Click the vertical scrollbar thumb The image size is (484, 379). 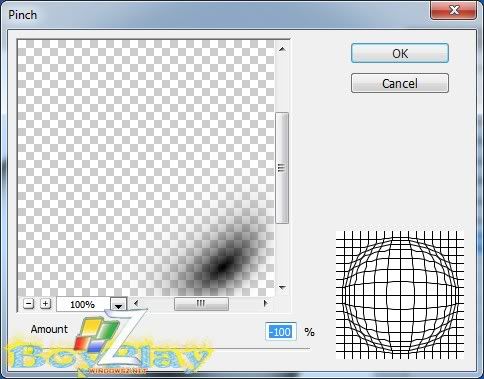282,168
